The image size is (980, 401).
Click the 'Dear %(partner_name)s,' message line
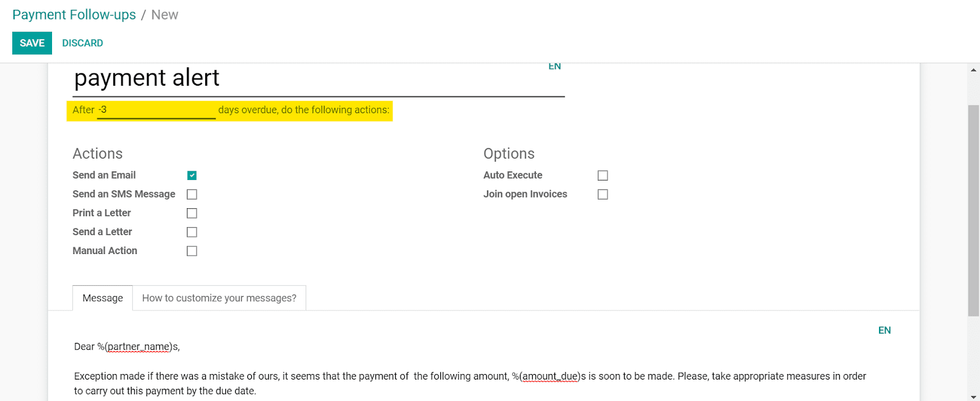click(x=127, y=347)
